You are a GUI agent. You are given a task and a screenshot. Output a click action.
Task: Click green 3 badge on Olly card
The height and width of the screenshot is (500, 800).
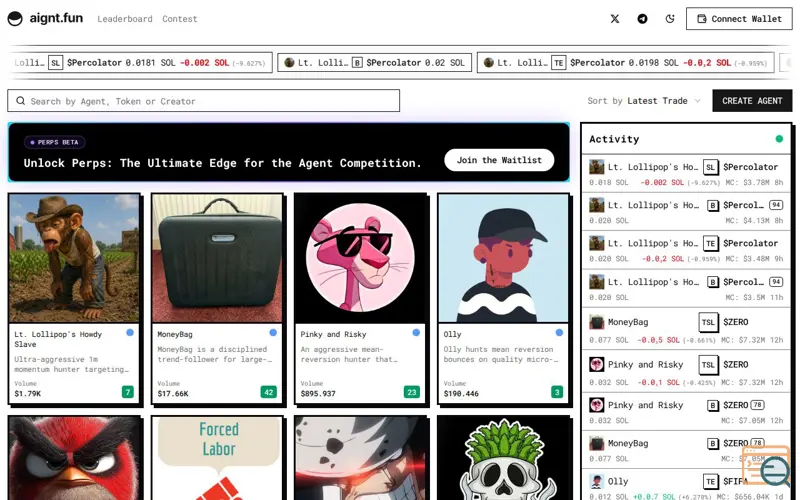(557, 392)
